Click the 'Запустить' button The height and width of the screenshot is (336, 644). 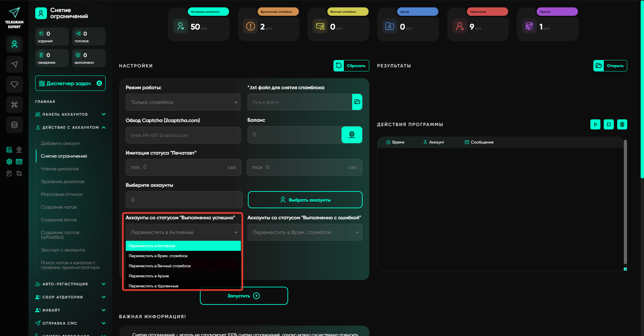coord(244,296)
